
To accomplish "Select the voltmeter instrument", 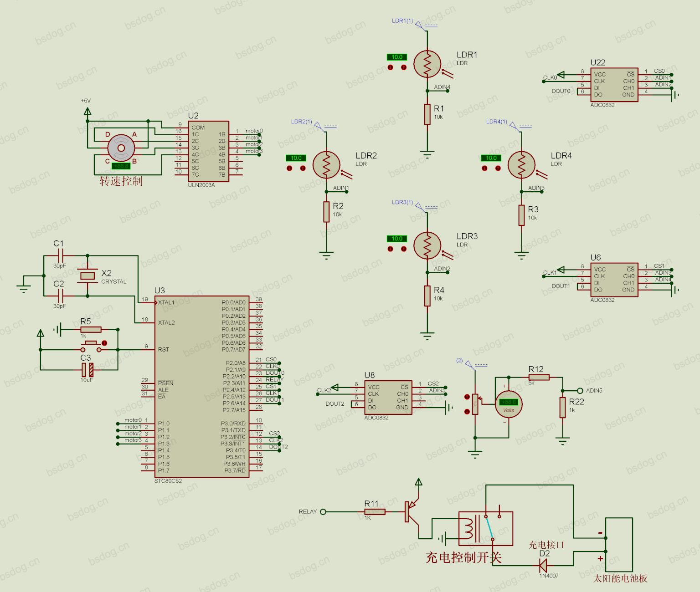I will click(509, 404).
